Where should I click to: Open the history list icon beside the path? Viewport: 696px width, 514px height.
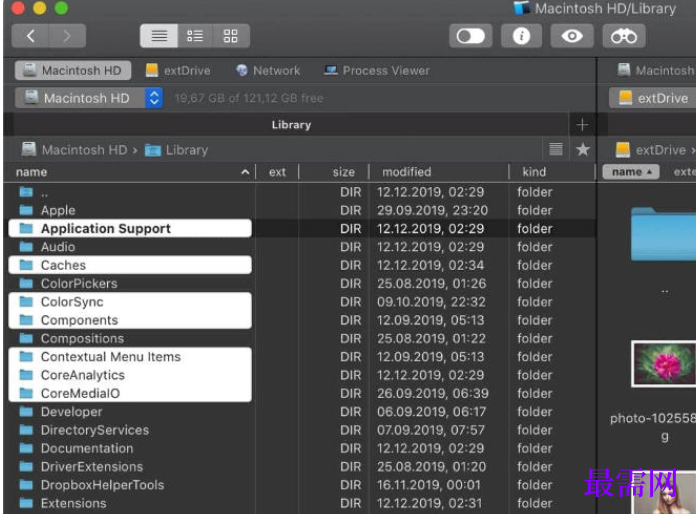[556, 150]
